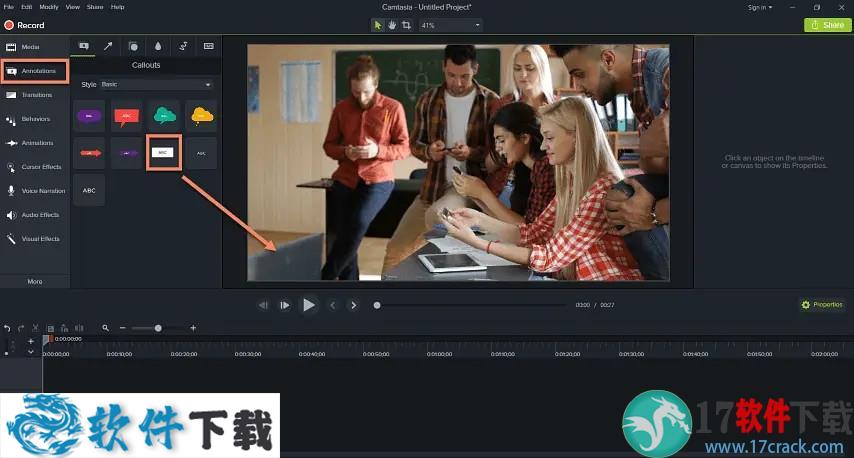This screenshot has height=458, width=854.
Task: Choose the purple speech bubble callout
Action: click(x=89, y=115)
